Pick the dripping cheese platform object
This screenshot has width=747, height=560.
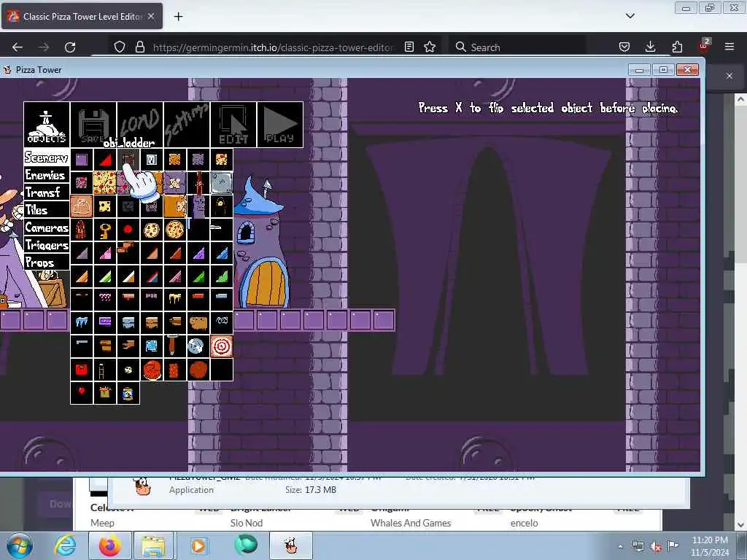tap(175, 300)
